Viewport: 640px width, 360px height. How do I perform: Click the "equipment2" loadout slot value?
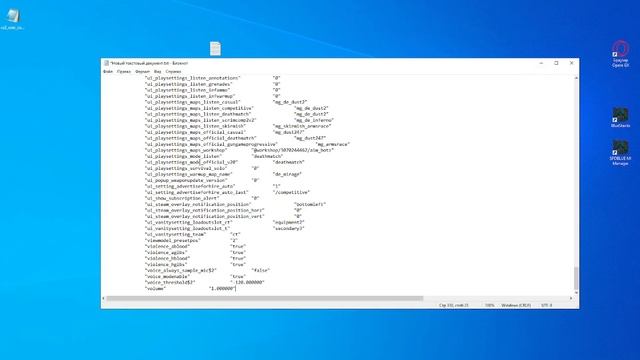coord(289,222)
